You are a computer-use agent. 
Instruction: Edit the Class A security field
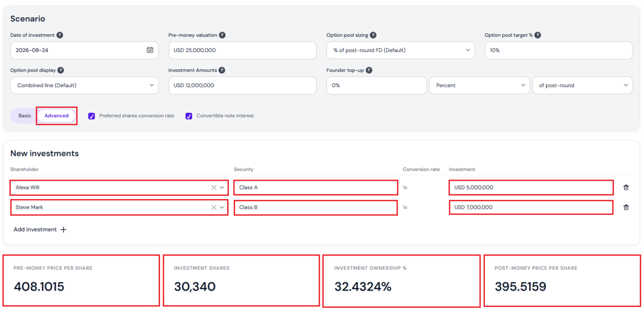[x=315, y=187]
